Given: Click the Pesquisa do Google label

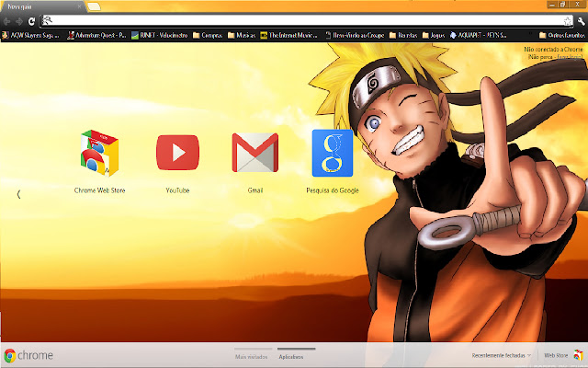Looking at the screenshot, I should point(333,190).
